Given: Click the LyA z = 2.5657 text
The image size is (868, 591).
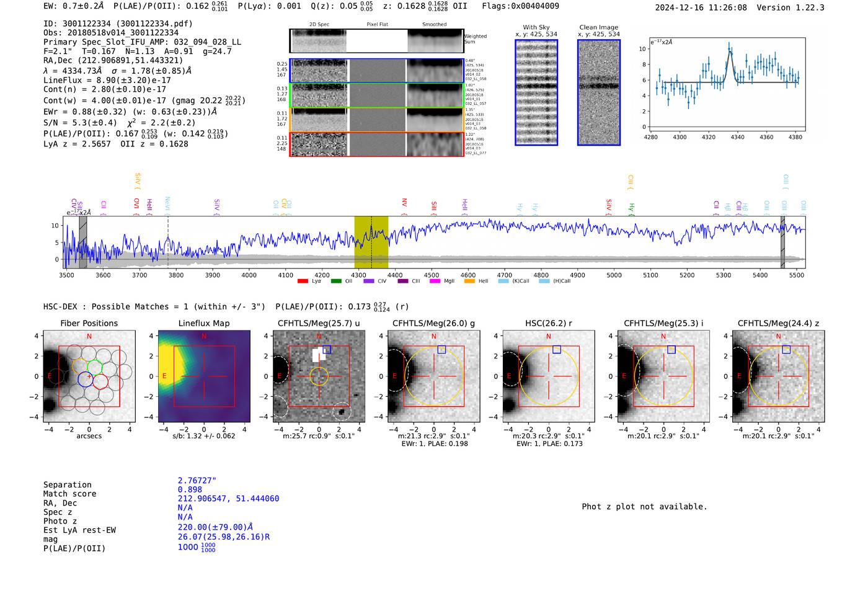Looking at the screenshot, I should coord(77,144).
